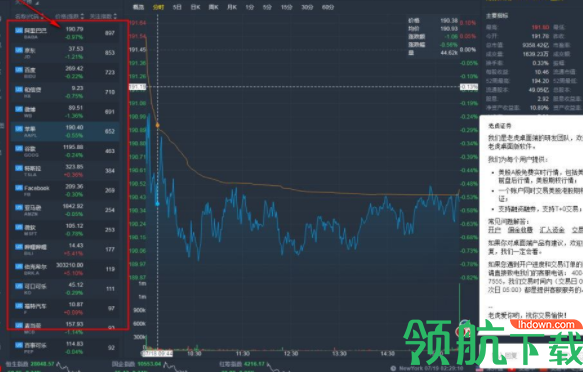Switch to the 15分 minute chart
The image size is (583, 372).
click(x=286, y=7)
